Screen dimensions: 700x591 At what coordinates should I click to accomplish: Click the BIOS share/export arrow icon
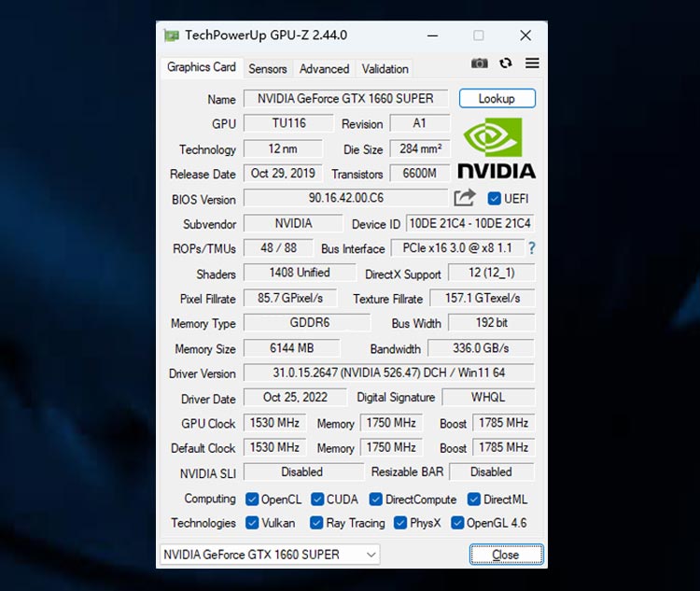465,198
